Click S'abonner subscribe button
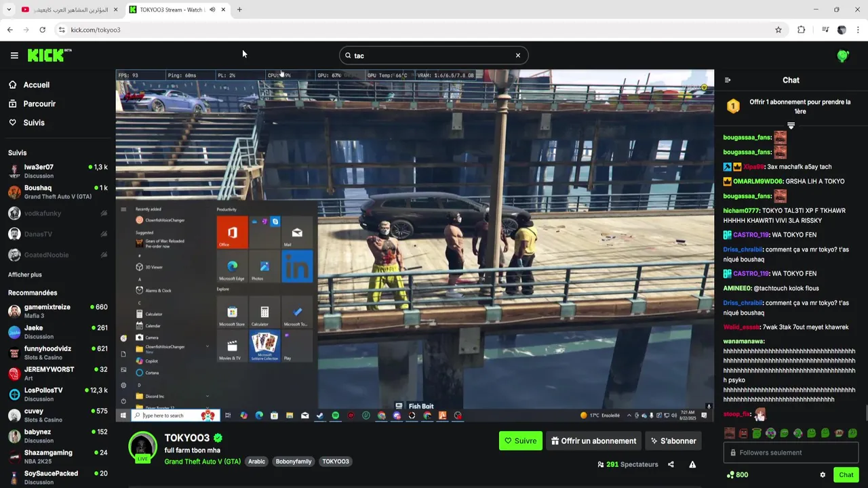This screenshot has height=488, width=868. (x=673, y=441)
